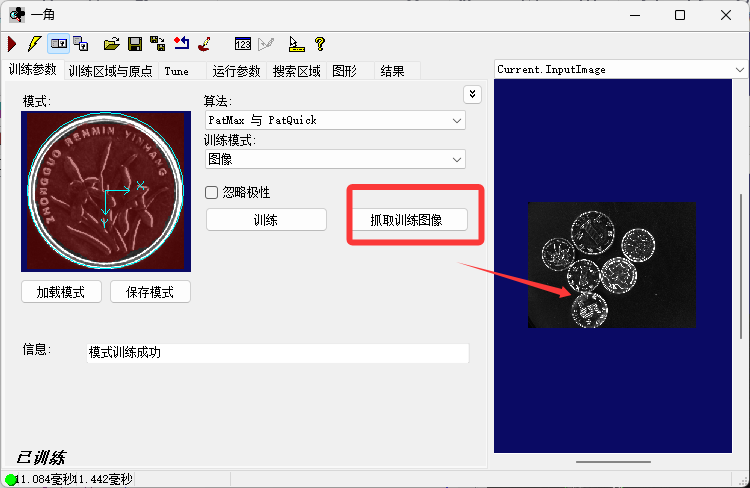Click the lightning bolt electric mode icon

pyautogui.click(x=34, y=44)
